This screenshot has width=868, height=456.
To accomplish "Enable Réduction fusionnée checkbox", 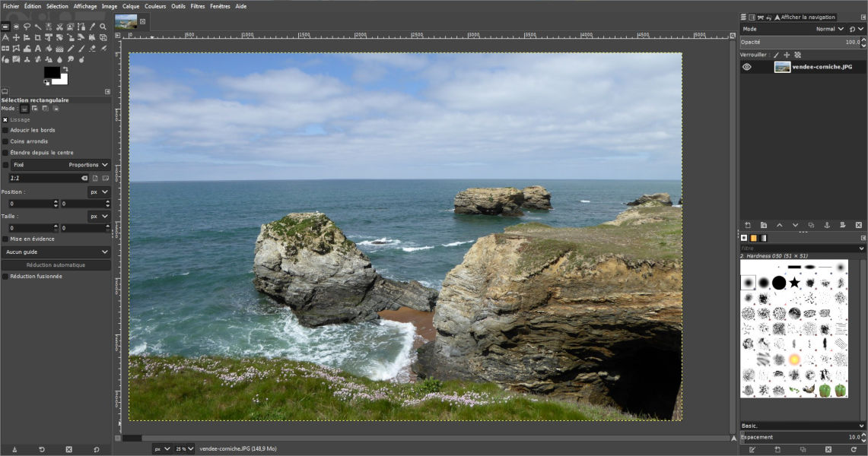I will (5, 277).
